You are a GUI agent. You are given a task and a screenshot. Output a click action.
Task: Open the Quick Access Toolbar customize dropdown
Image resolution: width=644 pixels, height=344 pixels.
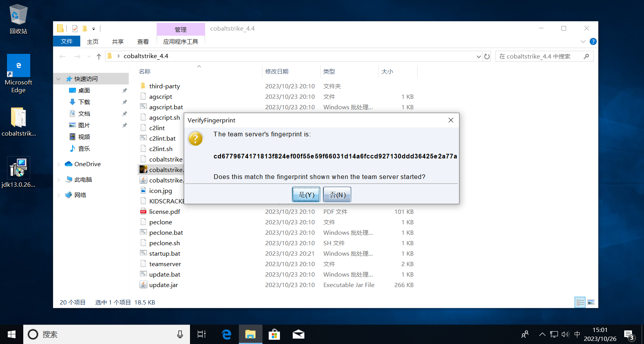pyautogui.click(x=93, y=29)
